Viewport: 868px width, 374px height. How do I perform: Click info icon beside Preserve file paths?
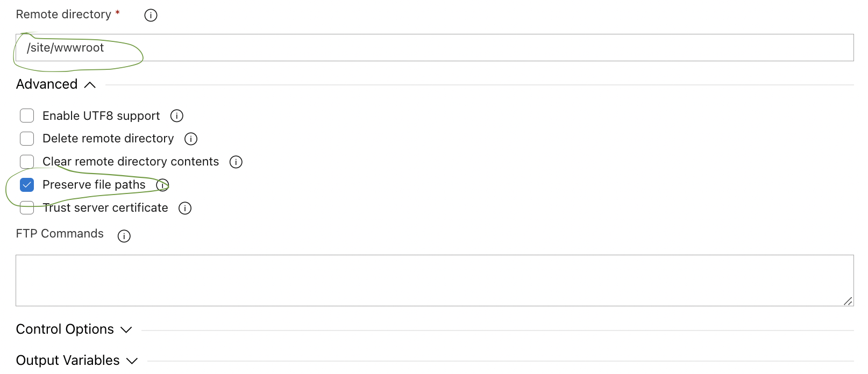point(162,185)
